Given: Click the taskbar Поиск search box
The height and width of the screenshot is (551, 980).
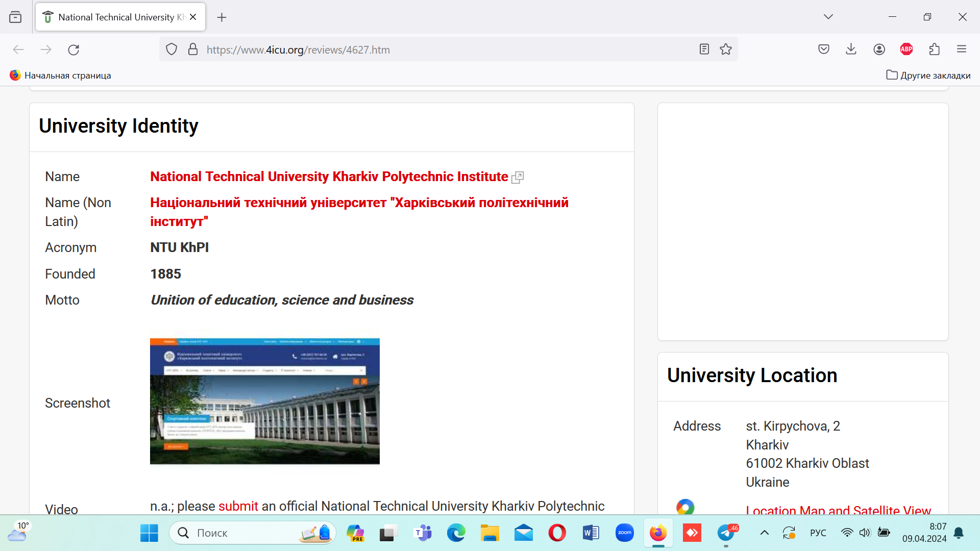Looking at the screenshot, I should (x=253, y=533).
